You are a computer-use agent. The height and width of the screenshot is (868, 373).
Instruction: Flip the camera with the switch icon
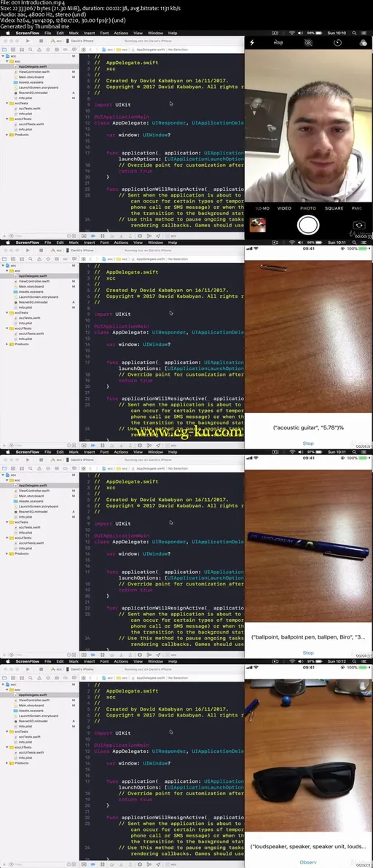click(359, 225)
